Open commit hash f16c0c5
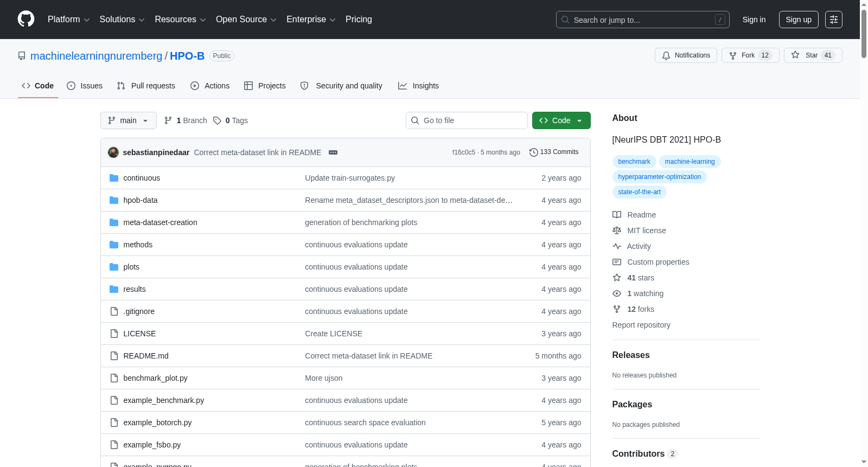 (x=464, y=152)
